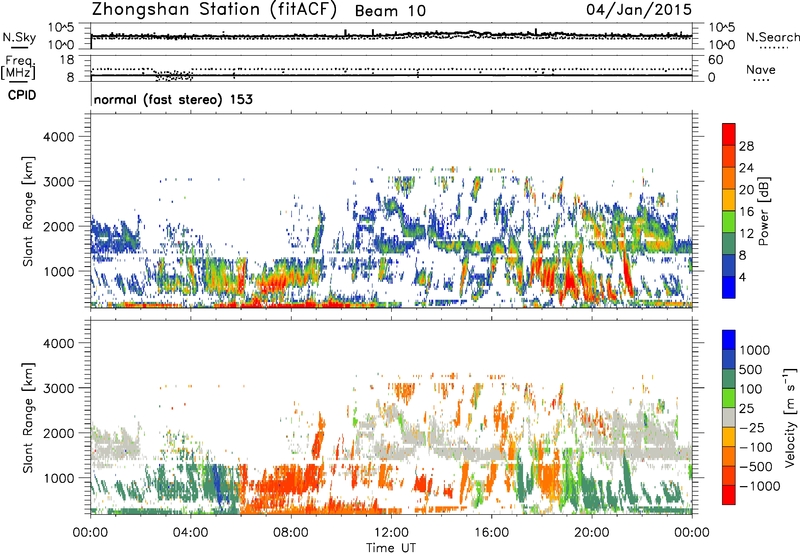Click the 'N.Sky' legend label

click(x=19, y=37)
